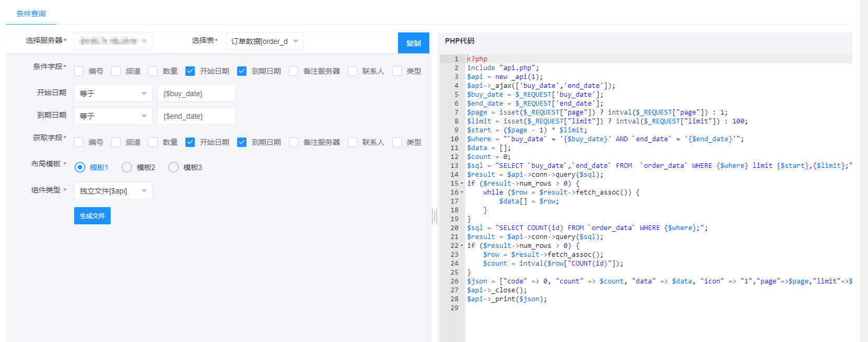Viewport: 868px width, 342px height.
Task: Select the 模板1 radio button
Action: click(80, 167)
